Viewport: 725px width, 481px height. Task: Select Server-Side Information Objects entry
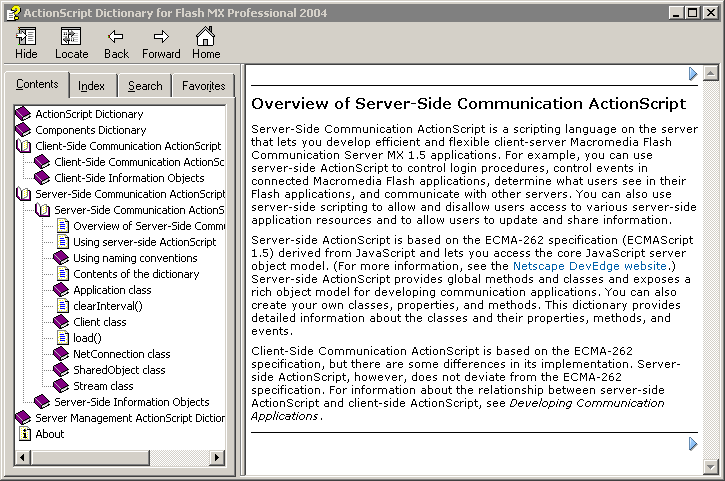[132, 402]
